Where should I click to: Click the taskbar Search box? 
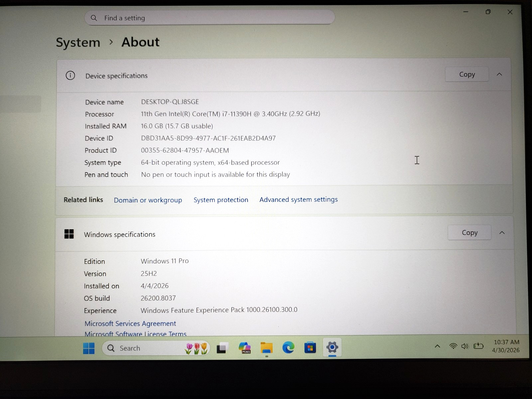(x=156, y=348)
